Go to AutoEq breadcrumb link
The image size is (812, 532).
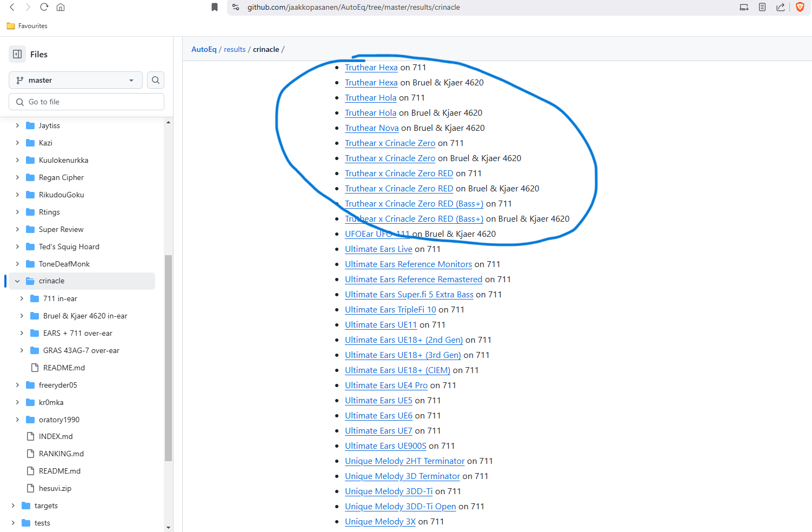(x=204, y=49)
